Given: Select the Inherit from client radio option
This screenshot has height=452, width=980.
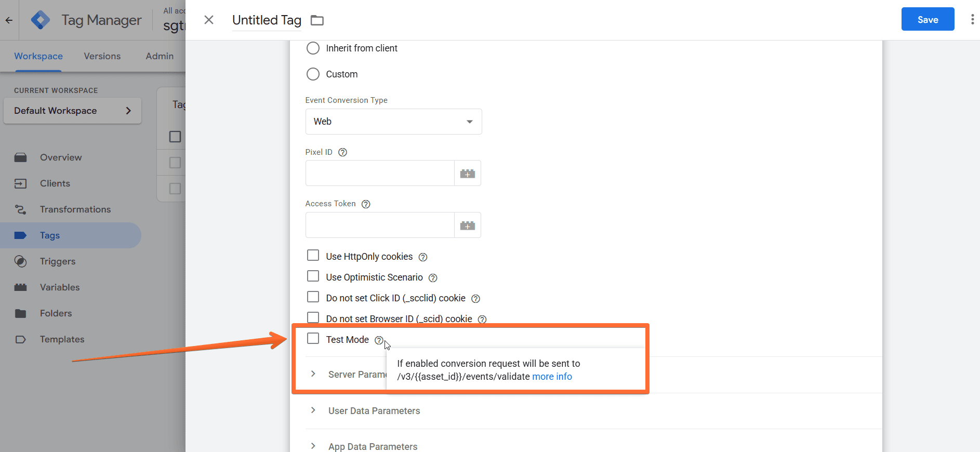Looking at the screenshot, I should pyautogui.click(x=313, y=48).
